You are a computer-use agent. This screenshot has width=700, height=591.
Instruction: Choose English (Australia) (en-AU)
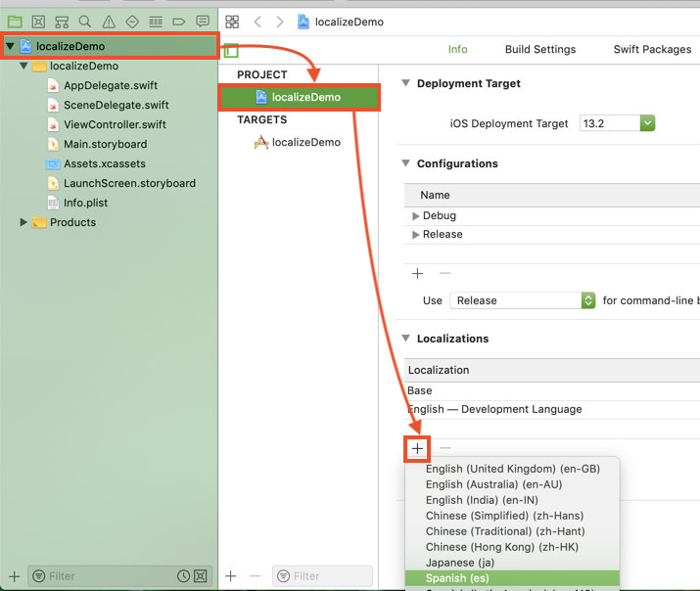512,484
